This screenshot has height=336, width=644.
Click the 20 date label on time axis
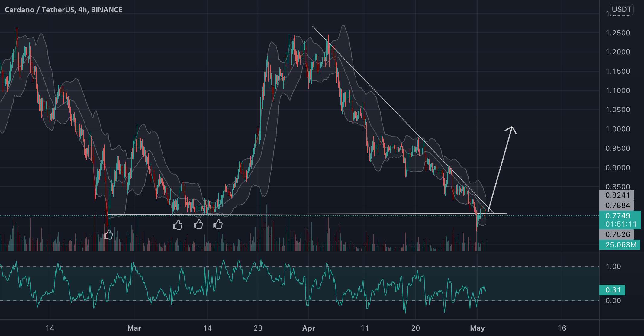416,328
